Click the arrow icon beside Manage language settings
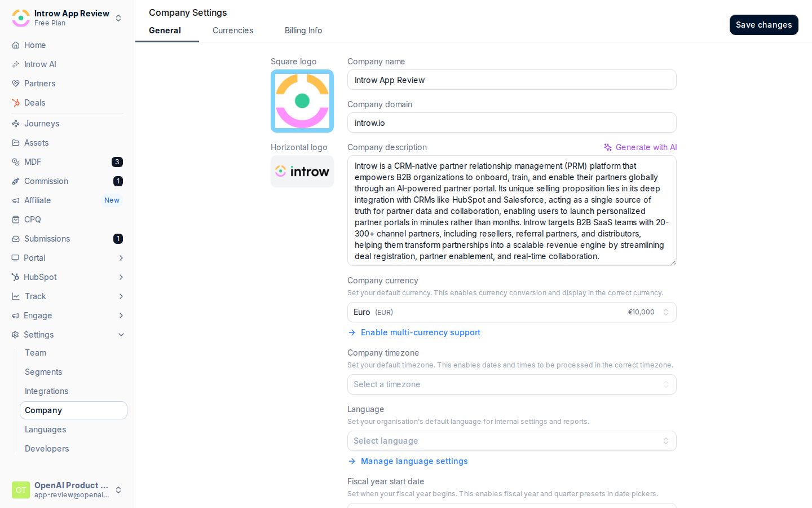812x508 pixels. click(352, 461)
